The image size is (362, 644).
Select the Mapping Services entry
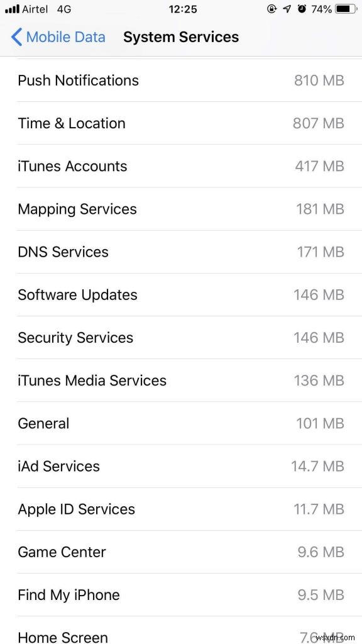click(x=181, y=209)
